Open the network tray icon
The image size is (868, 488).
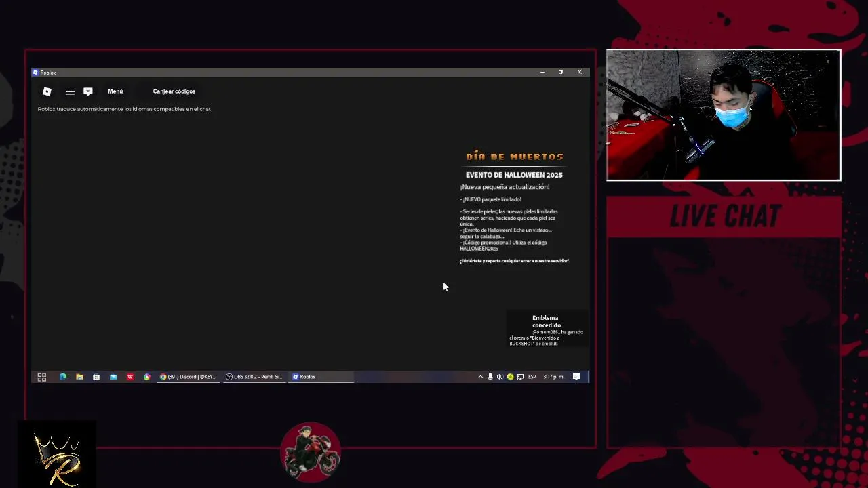pyautogui.click(x=520, y=377)
